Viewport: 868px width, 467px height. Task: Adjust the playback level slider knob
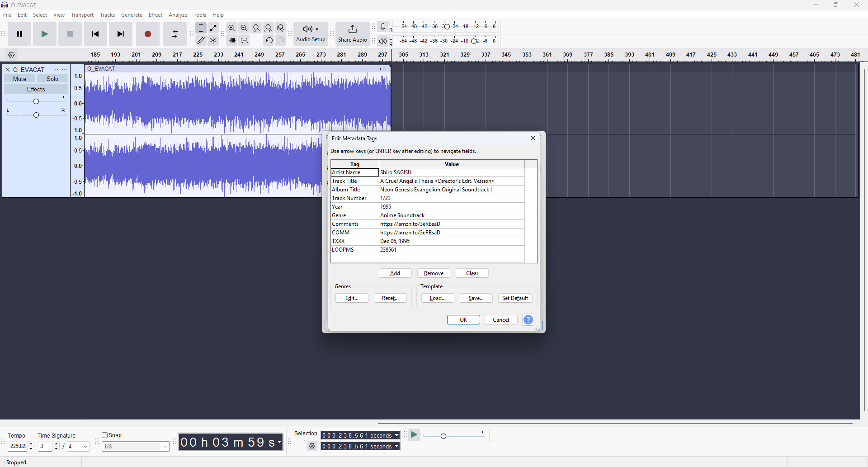[474, 41]
